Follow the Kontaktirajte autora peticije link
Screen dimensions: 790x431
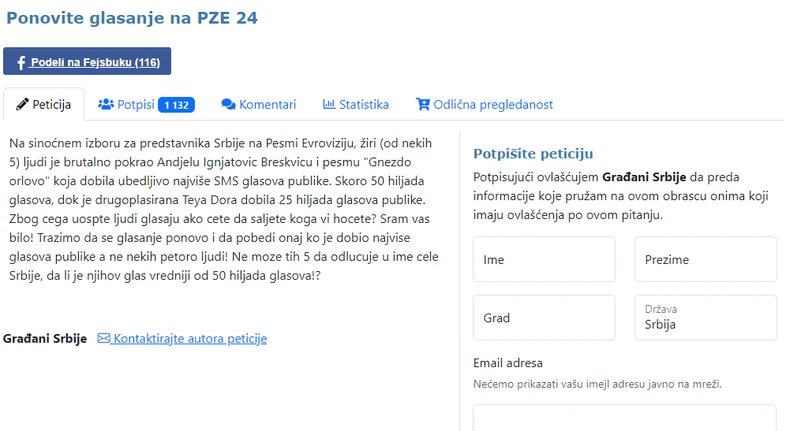pyautogui.click(x=190, y=338)
